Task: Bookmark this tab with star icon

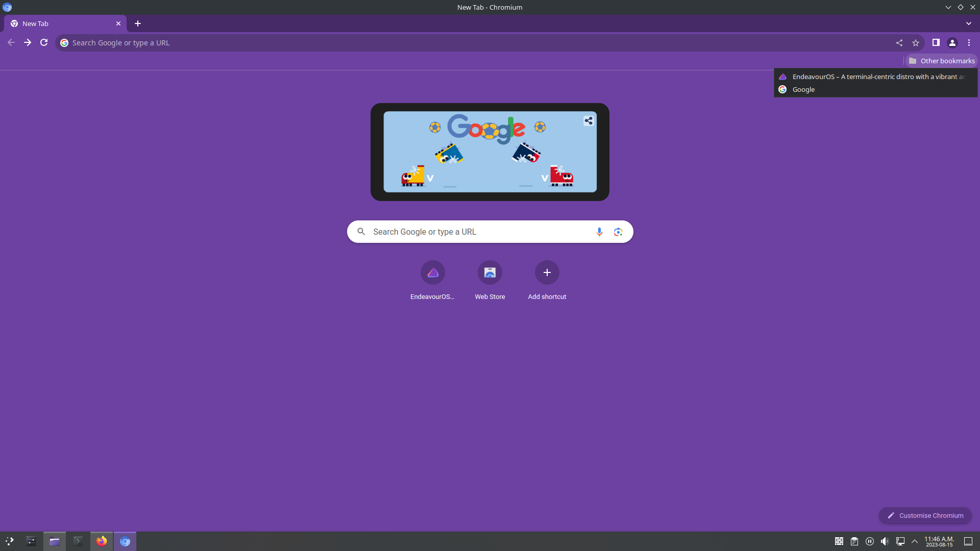Action: (x=916, y=43)
